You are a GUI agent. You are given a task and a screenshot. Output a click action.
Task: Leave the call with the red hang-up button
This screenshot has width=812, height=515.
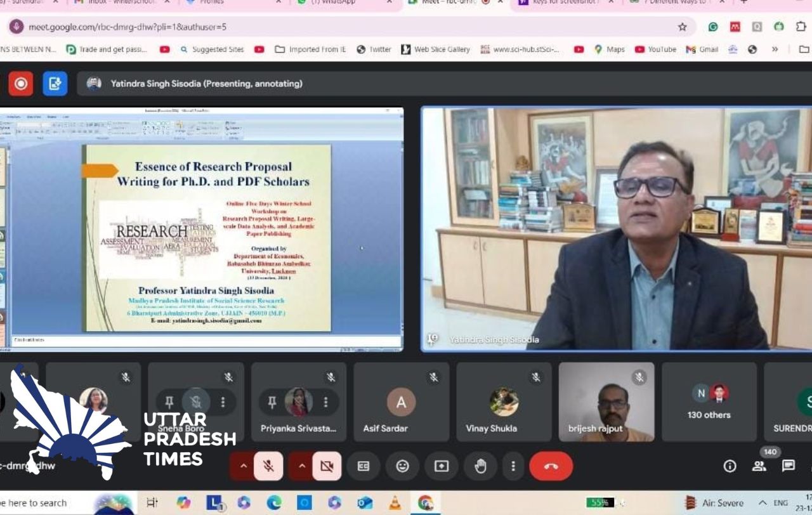coord(551,466)
